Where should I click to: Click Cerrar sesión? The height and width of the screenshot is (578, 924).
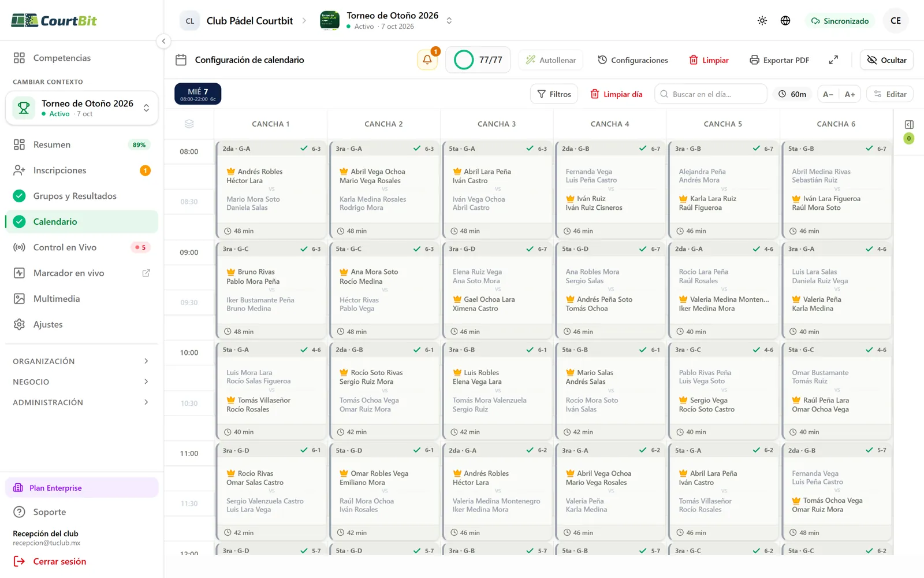[50, 561]
